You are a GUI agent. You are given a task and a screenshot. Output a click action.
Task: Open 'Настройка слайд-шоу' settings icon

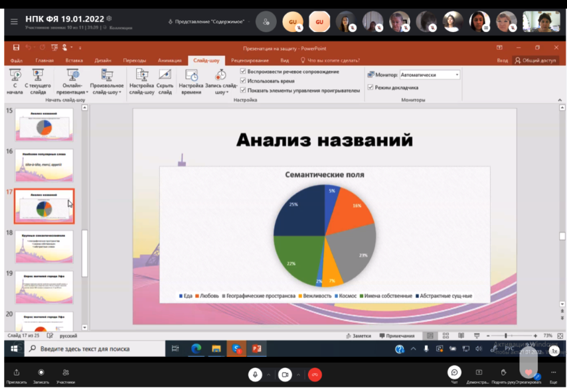coord(141,76)
